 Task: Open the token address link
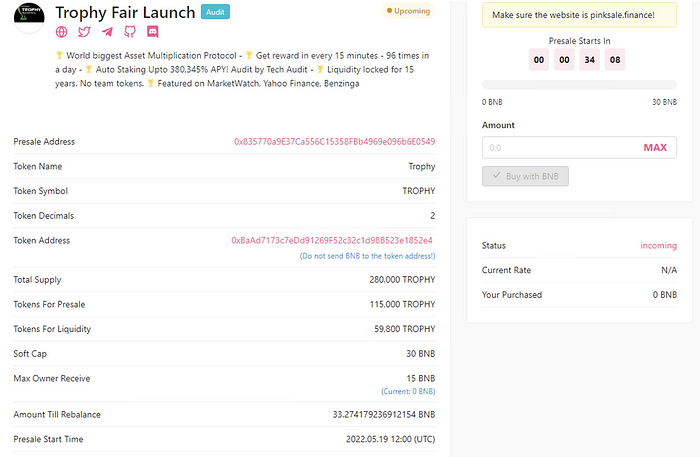(332, 240)
